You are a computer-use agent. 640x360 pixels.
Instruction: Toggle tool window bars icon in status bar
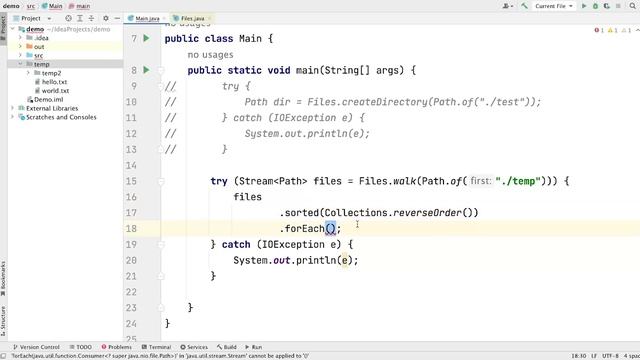point(3,356)
